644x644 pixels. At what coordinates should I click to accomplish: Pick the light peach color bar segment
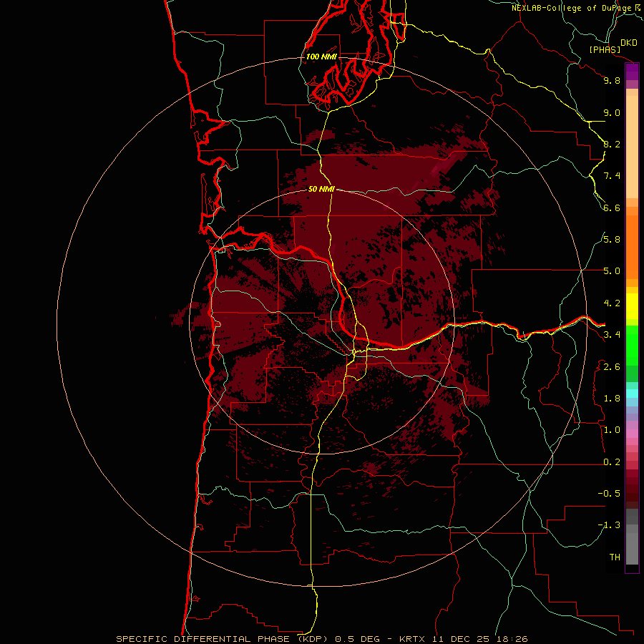pyautogui.click(x=632, y=147)
